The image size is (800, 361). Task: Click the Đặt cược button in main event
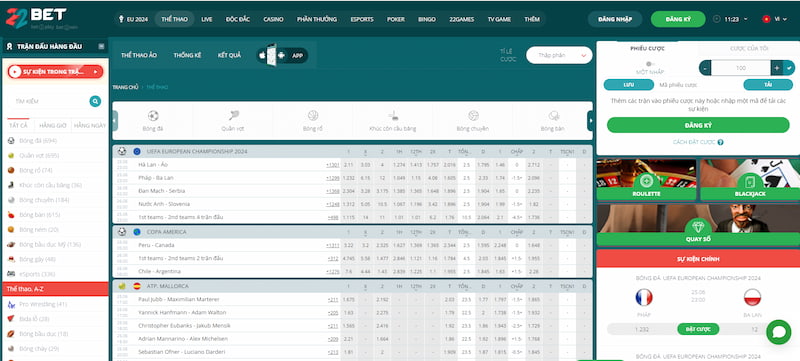coord(698,329)
